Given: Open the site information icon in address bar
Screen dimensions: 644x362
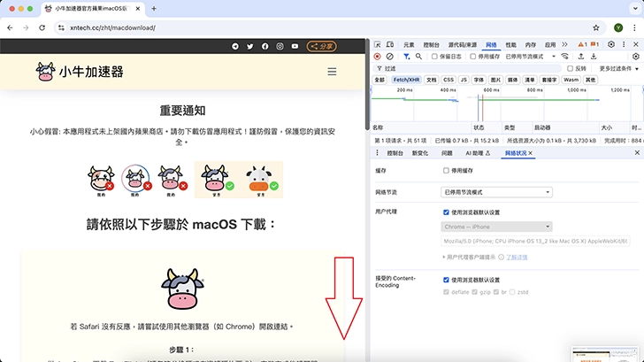Looking at the screenshot, I should tap(61, 28).
